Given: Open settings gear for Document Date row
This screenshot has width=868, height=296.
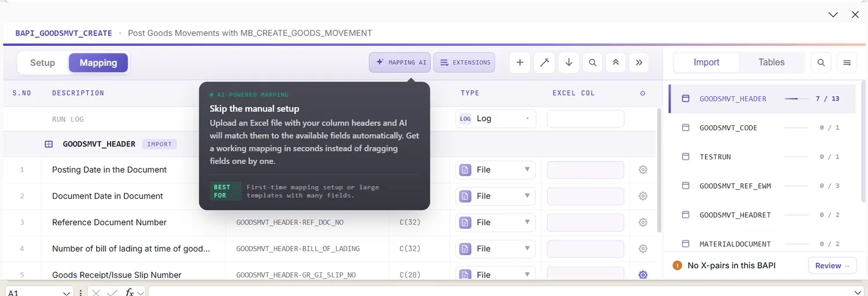Looking at the screenshot, I should click(x=643, y=196).
